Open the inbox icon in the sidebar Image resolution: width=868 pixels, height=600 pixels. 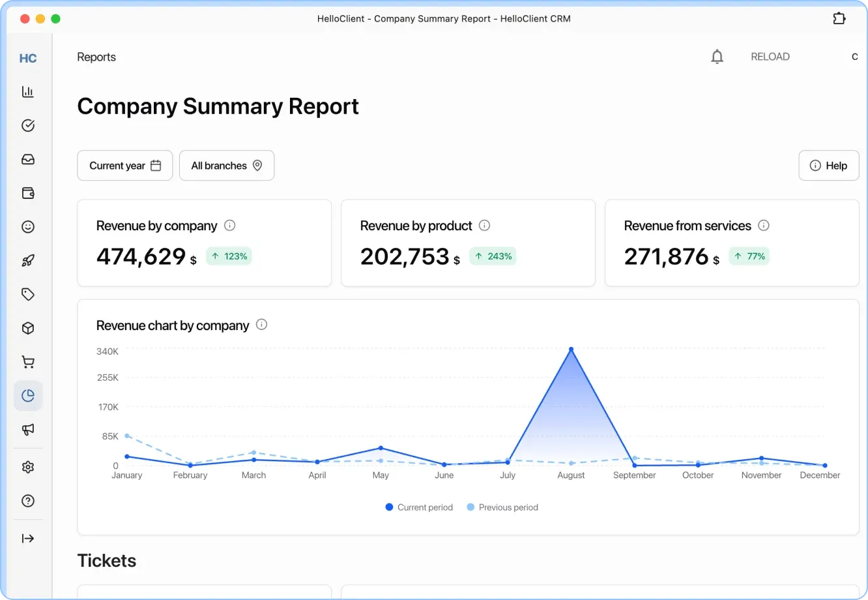pos(28,159)
